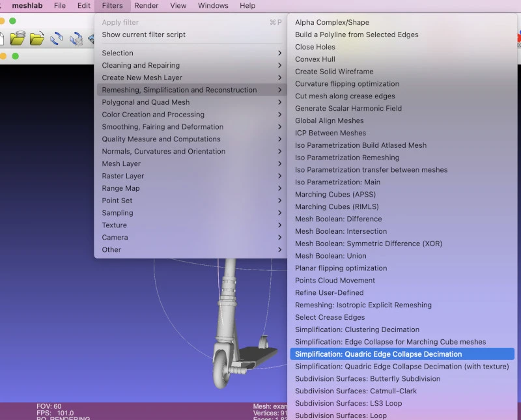Open the Camera filter category
Image resolution: width=521 pixels, height=420 pixels.
[191, 238]
